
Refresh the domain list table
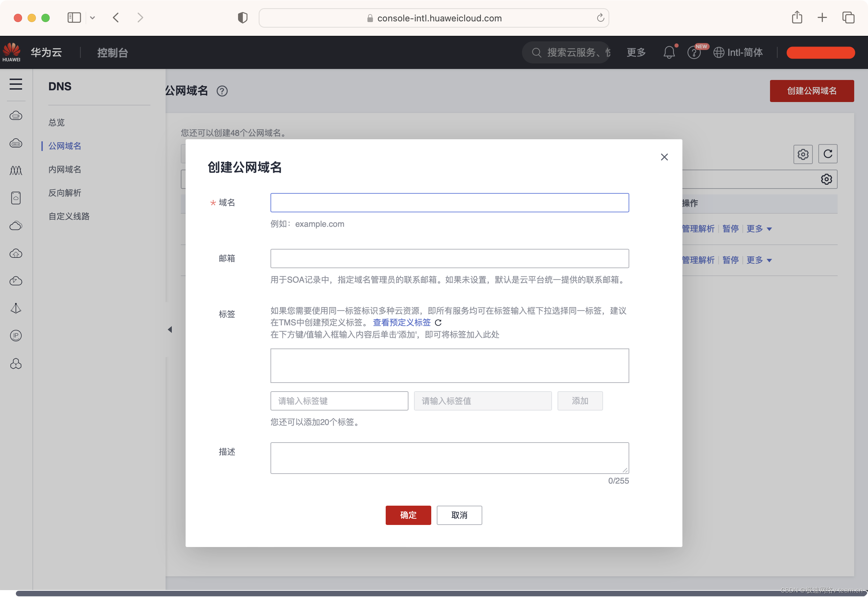[x=828, y=154]
